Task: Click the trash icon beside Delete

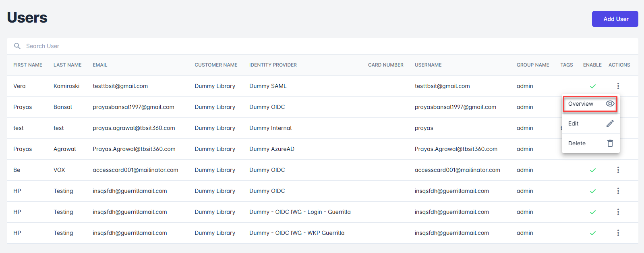Action: [610, 143]
